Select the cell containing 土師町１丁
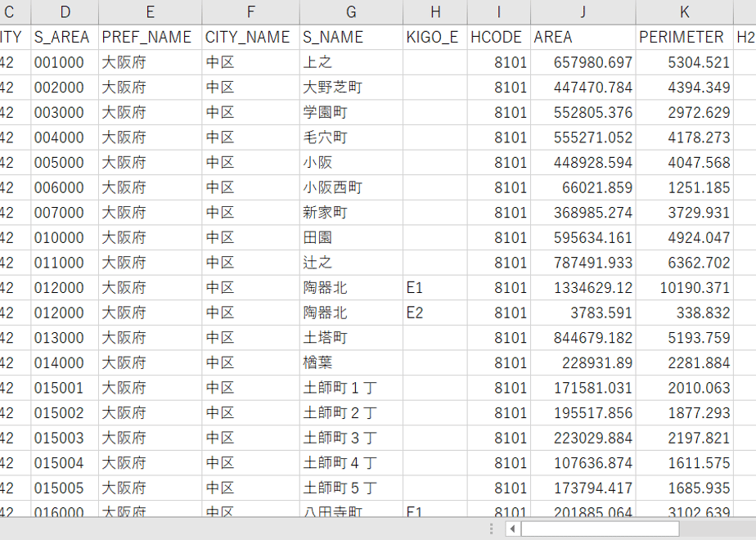This screenshot has height=540, width=756. (x=351, y=388)
